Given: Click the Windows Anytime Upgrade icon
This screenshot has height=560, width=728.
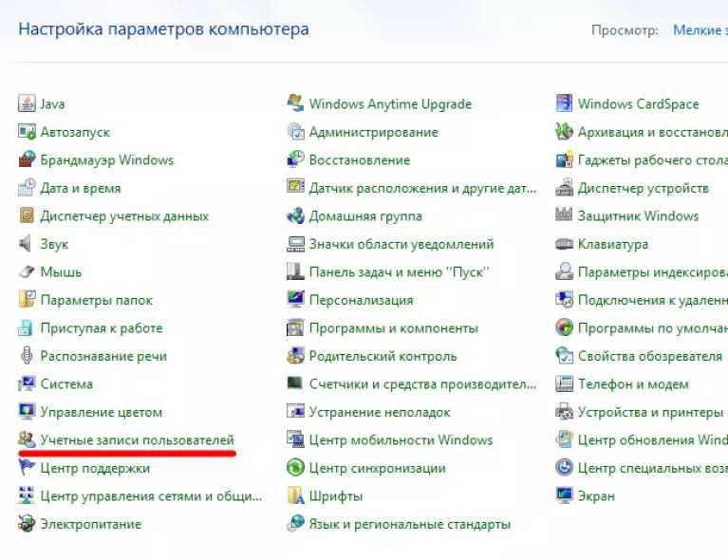Looking at the screenshot, I should click(x=295, y=103).
